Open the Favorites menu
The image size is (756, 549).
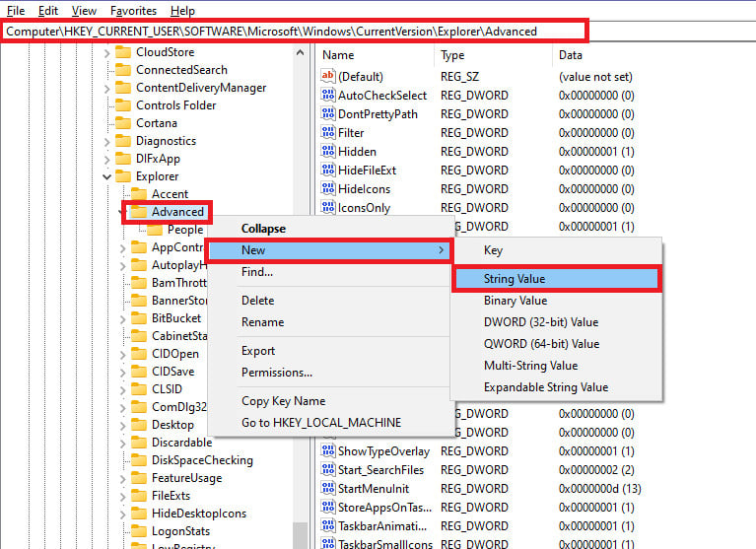coord(133,11)
